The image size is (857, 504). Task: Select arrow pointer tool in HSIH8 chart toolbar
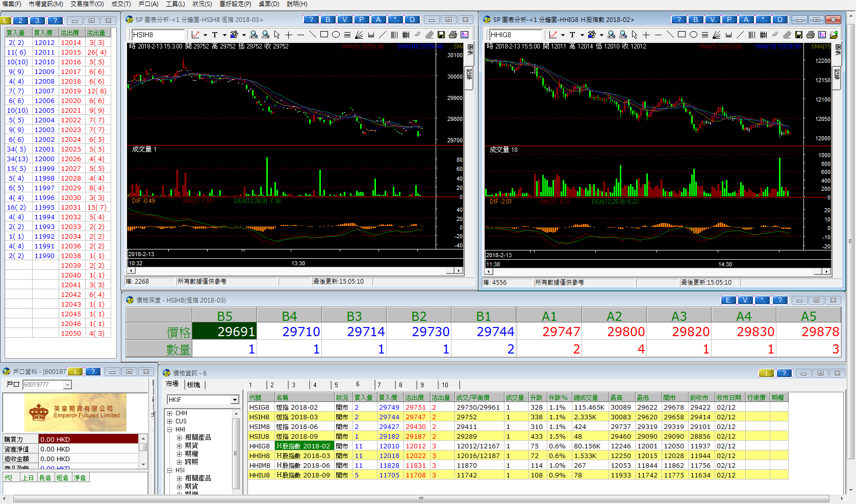[277, 35]
